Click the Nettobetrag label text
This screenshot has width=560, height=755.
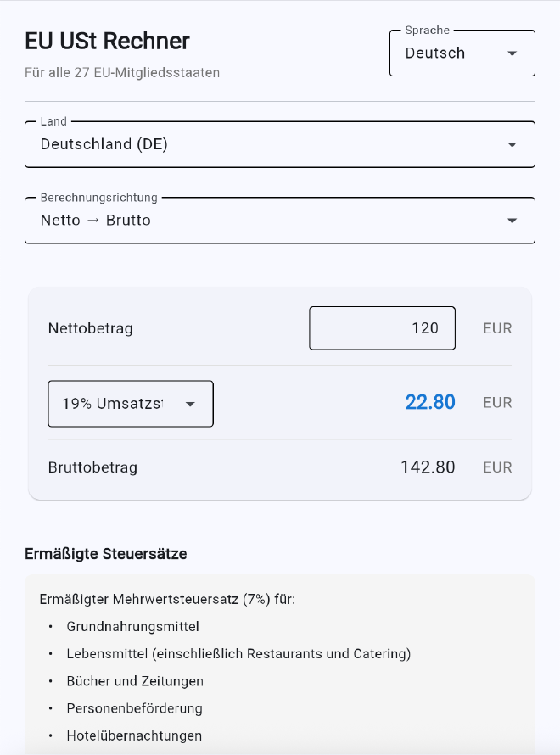[91, 328]
